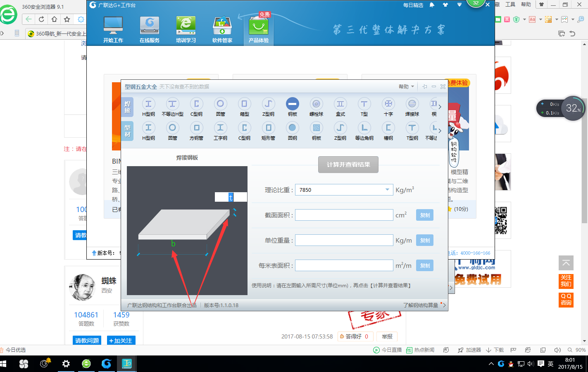588x372 pixels.
Task: Focus the 每米表面积 result field
Action: [x=344, y=265]
